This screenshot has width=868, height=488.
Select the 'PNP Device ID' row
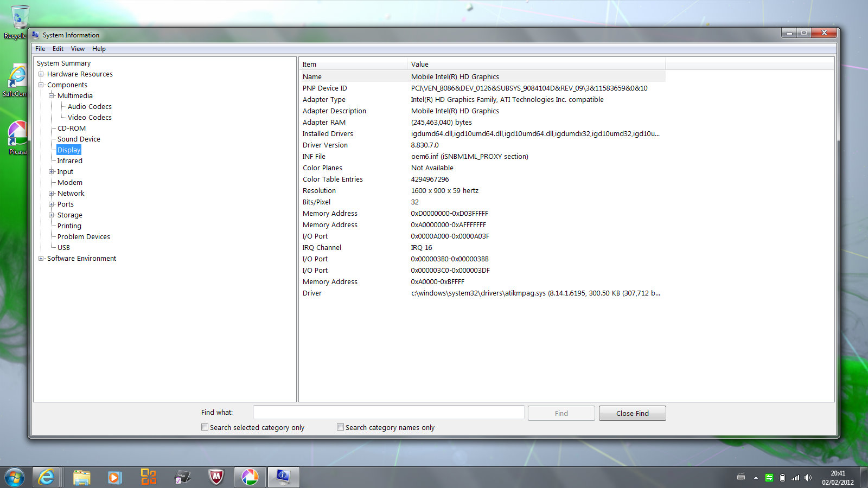[x=482, y=88]
